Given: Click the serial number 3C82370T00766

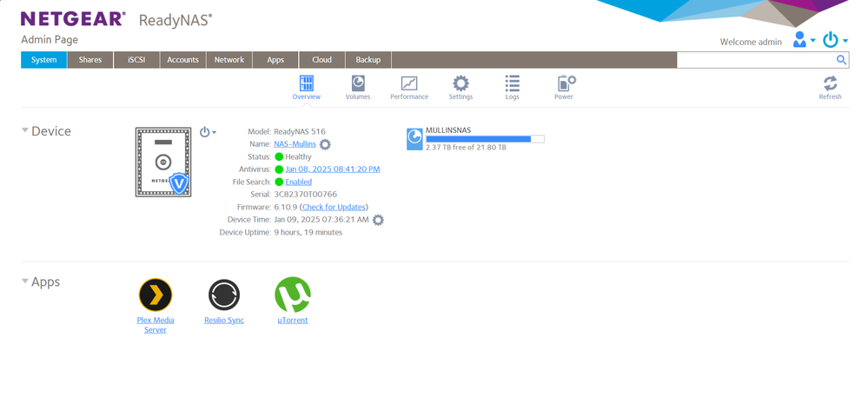Looking at the screenshot, I should pos(306,195).
